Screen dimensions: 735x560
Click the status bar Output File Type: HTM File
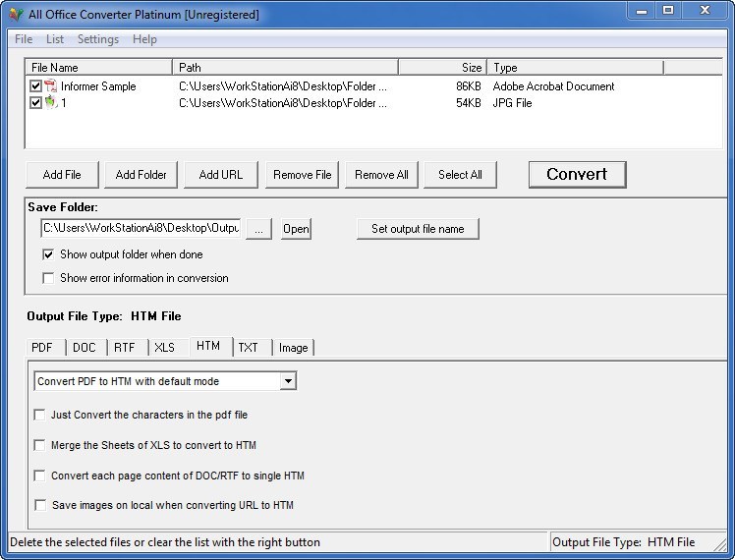coord(623,542)
